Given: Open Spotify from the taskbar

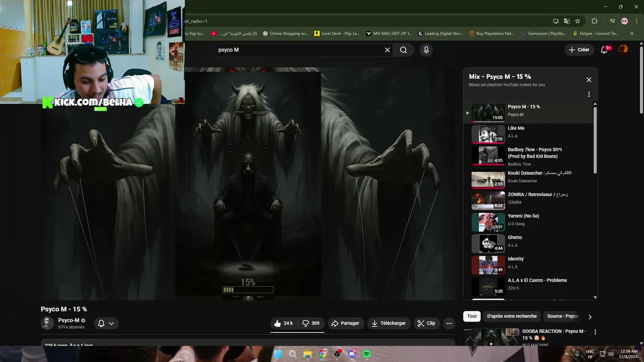Looking at the screenshot, I should point(367,354).
